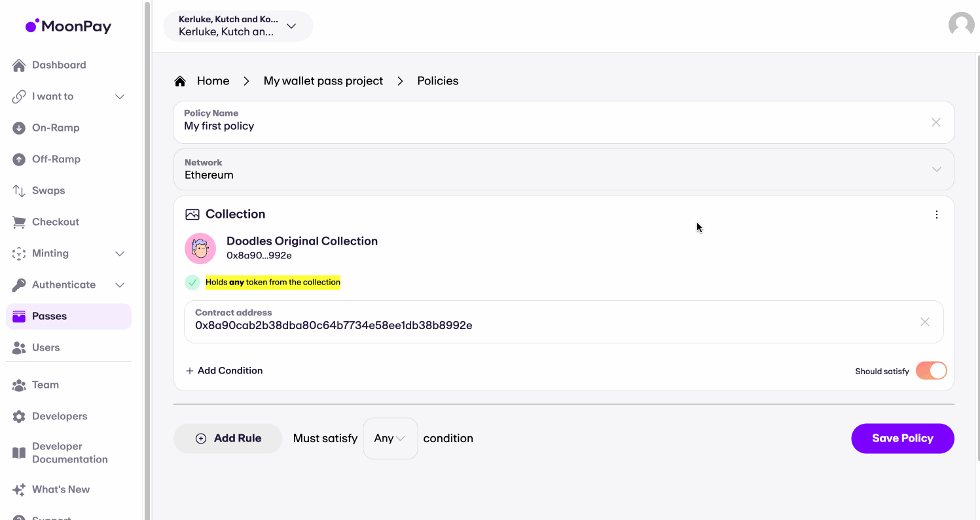Open the Collection three-dot options menu
This screenshot has width=980, height=520.
coord(936,215)
